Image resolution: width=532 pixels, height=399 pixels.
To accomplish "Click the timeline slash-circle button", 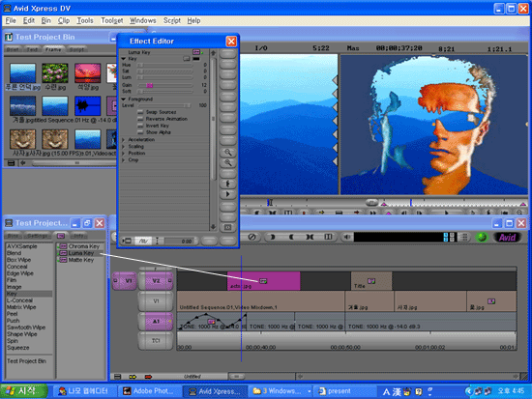I will [251, 237].
